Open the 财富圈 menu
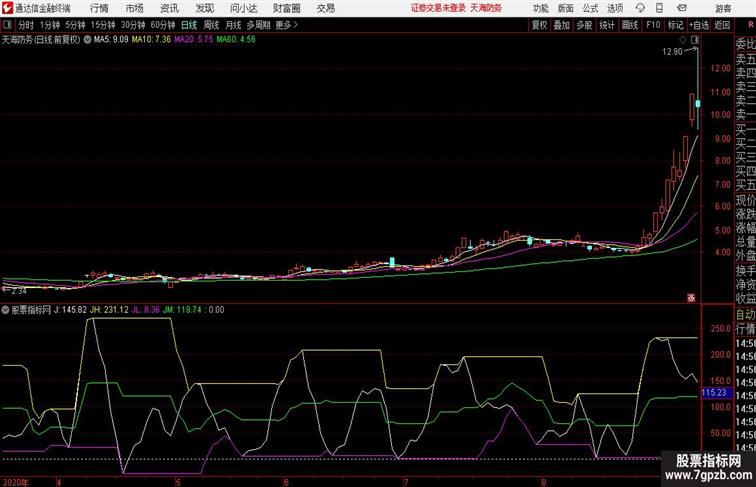This screenshot has height=487, width=756. [x=287, y=8]
